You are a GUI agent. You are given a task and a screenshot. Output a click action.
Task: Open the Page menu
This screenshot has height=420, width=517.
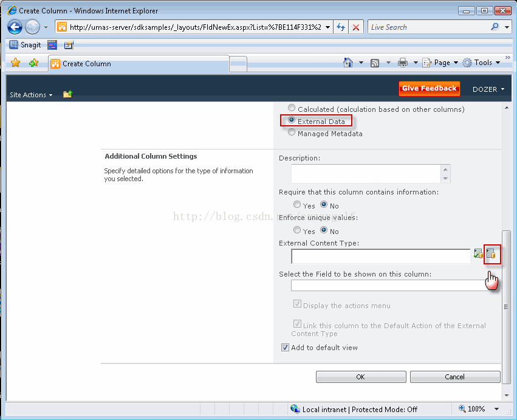pyautogui.click(x=440, y=63)
